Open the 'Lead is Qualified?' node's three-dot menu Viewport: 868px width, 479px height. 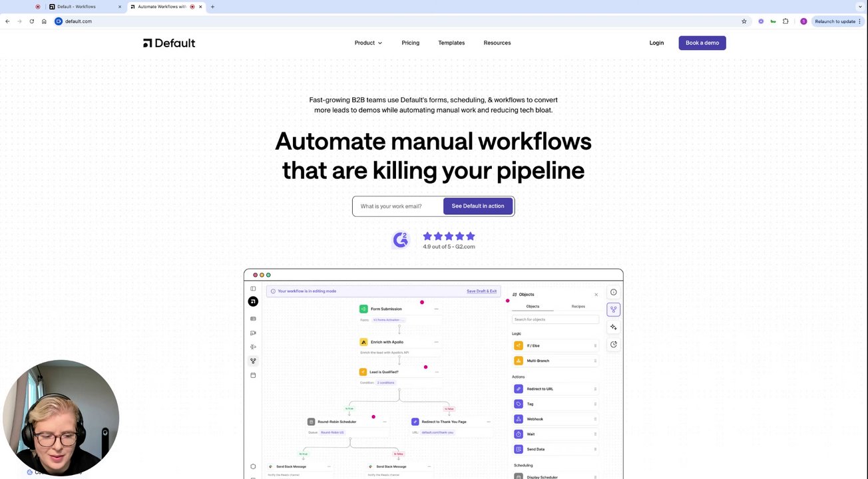tap(437, 372)
